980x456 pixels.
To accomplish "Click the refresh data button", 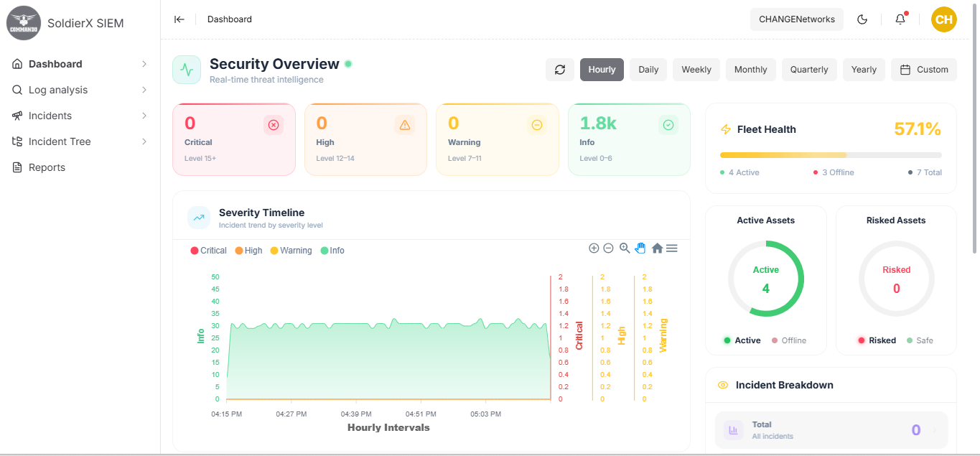I will tap(560, 70).
